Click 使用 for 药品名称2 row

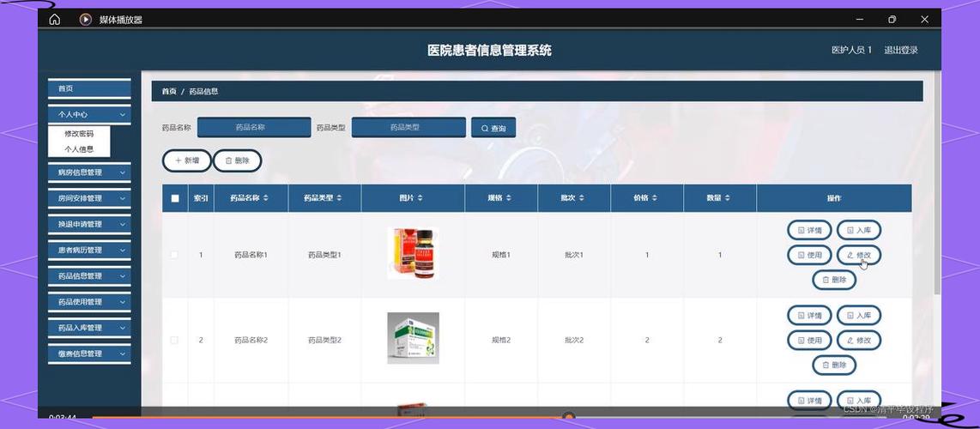(x=809, y=341)
